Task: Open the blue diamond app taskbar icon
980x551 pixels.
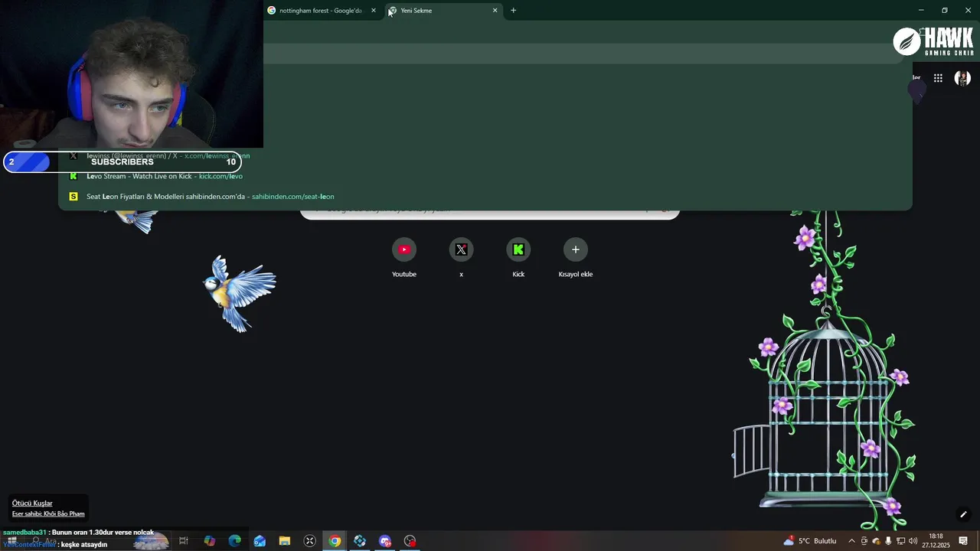Action: click(x=360, y=541)
